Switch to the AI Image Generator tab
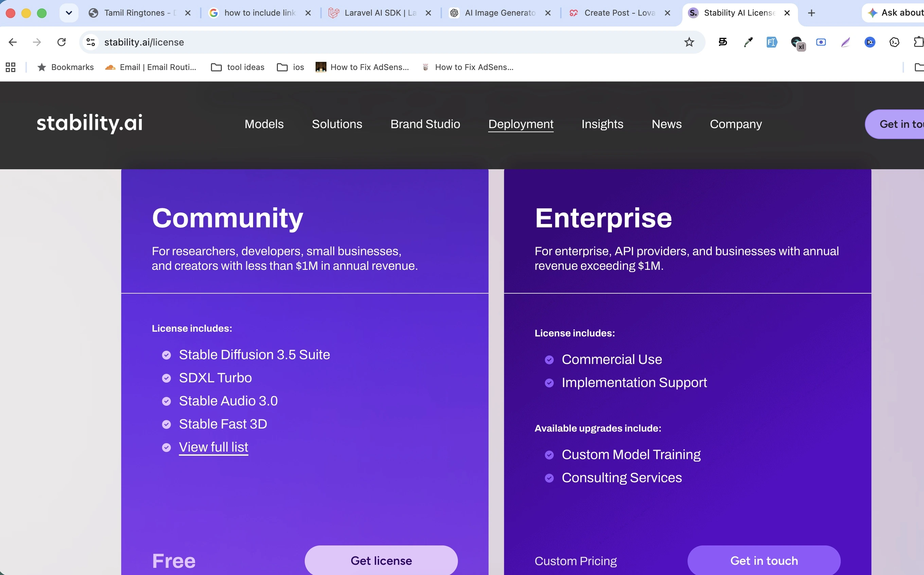Viewport: 924px width, 575px height. click(x=500, y=13)
